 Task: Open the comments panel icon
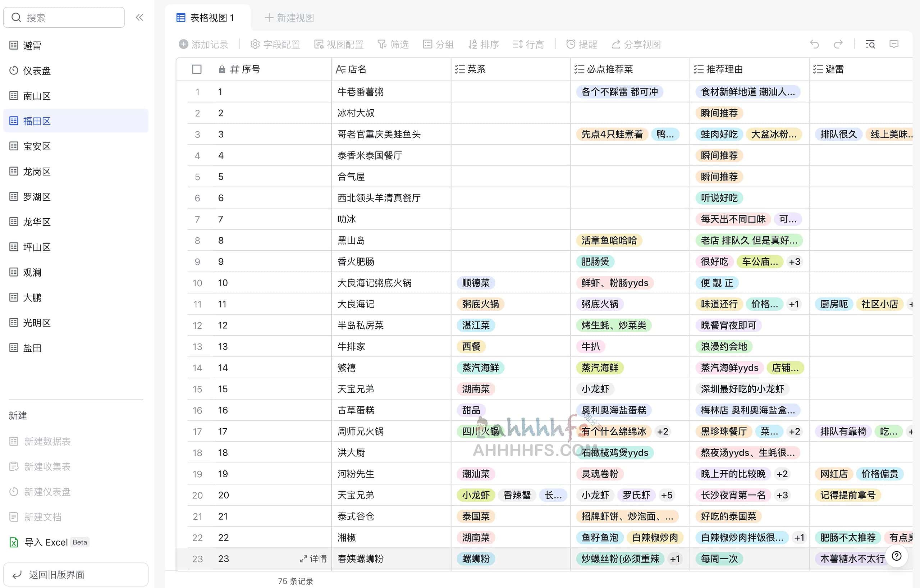(x=894, y=44)
